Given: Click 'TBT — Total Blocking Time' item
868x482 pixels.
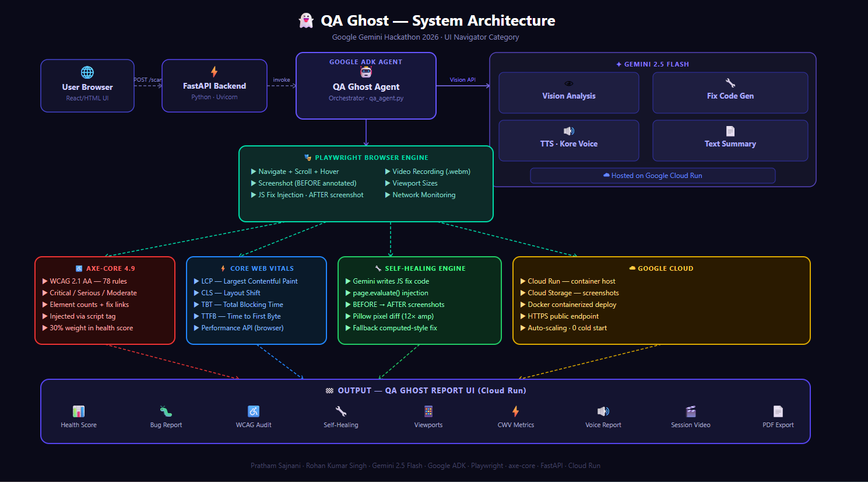Looking at the screenshot, I should 238,305.
